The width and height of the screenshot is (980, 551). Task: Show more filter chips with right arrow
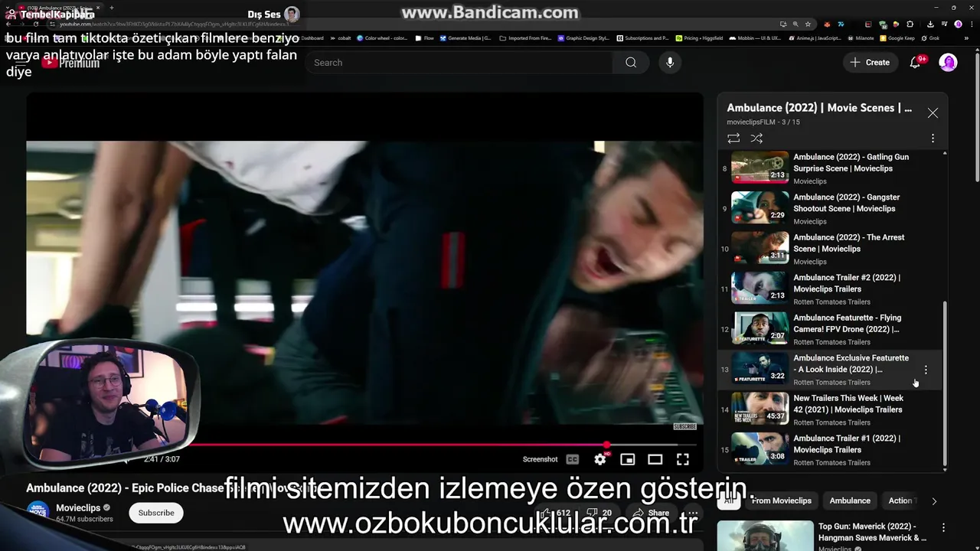(x=934, y=501)
